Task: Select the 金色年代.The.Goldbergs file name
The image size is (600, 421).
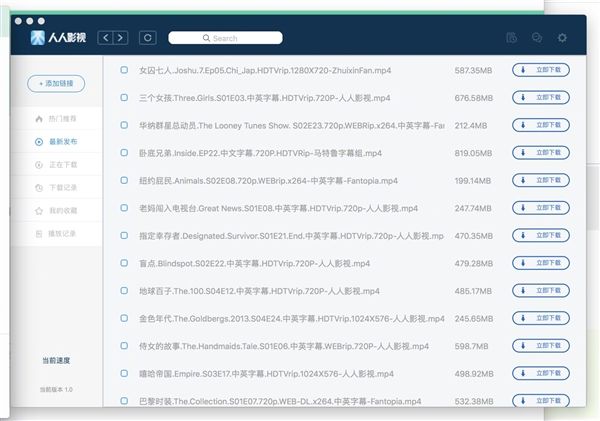Action: point(292,319)
